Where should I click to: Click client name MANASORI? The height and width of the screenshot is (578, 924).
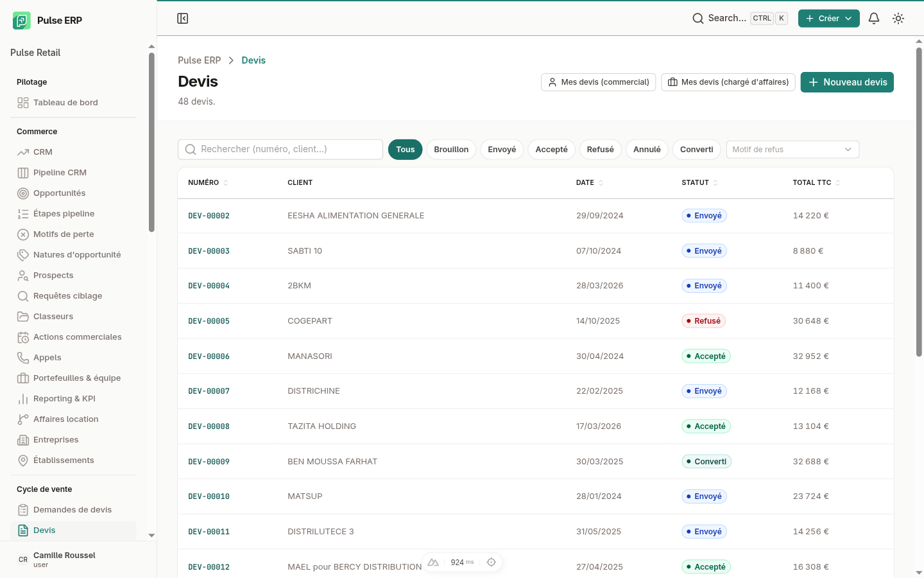pos(310,356)
